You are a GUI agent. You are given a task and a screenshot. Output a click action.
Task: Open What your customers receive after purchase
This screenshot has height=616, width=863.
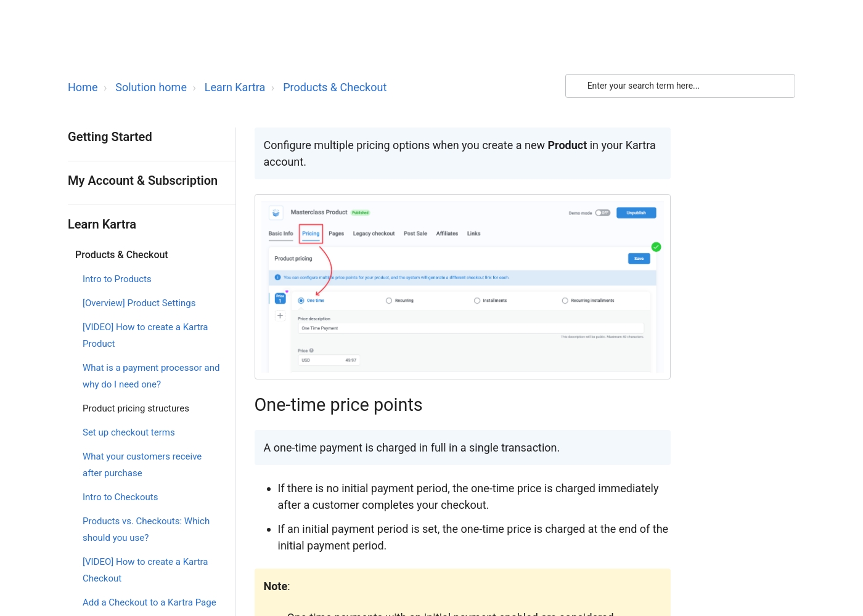(142, 464)
